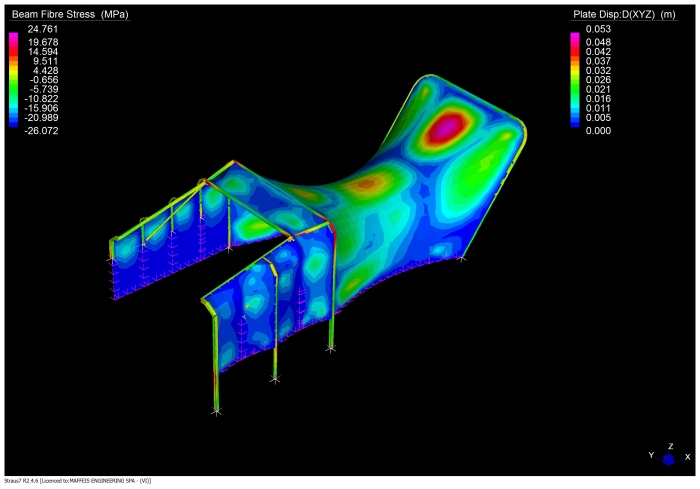Click the blue axis triad origin sphere
The height and width of the screenshot is (489, 700).
click(669, 460)
